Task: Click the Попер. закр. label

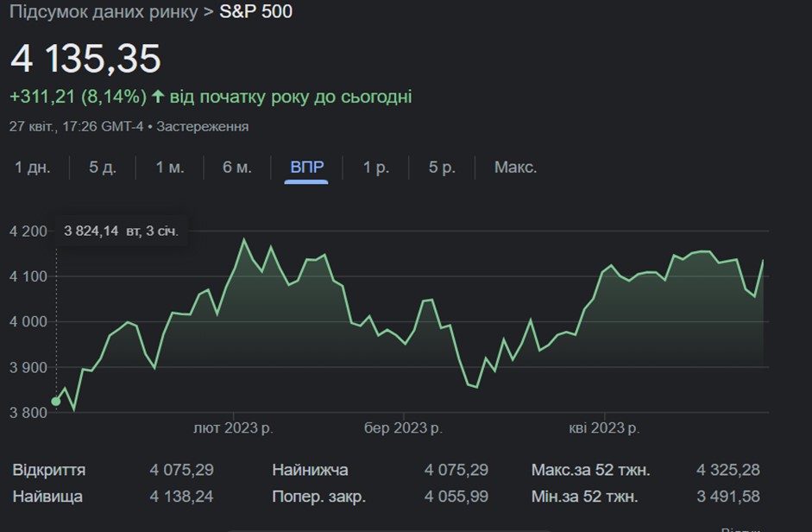Action: click(x=319, y=497)
